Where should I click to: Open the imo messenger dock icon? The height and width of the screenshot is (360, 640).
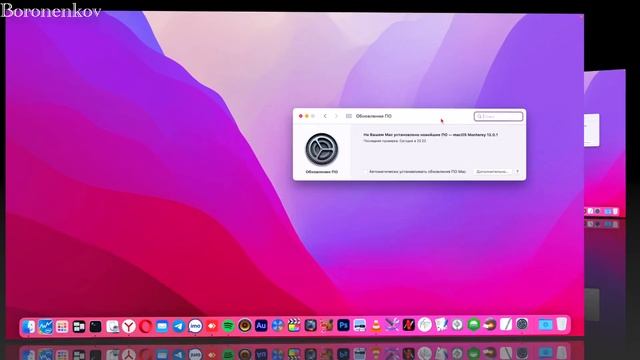(x=196, y=326)
